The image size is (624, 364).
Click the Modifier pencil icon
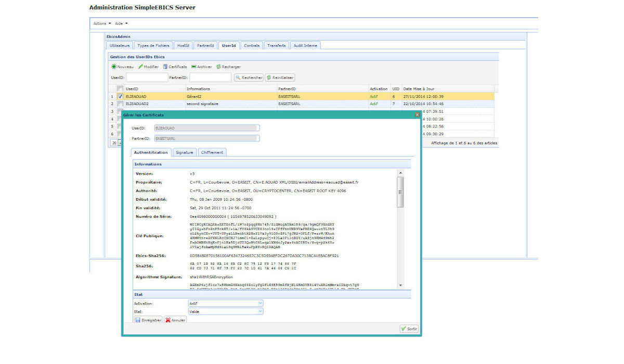click(x=140, y=67)
